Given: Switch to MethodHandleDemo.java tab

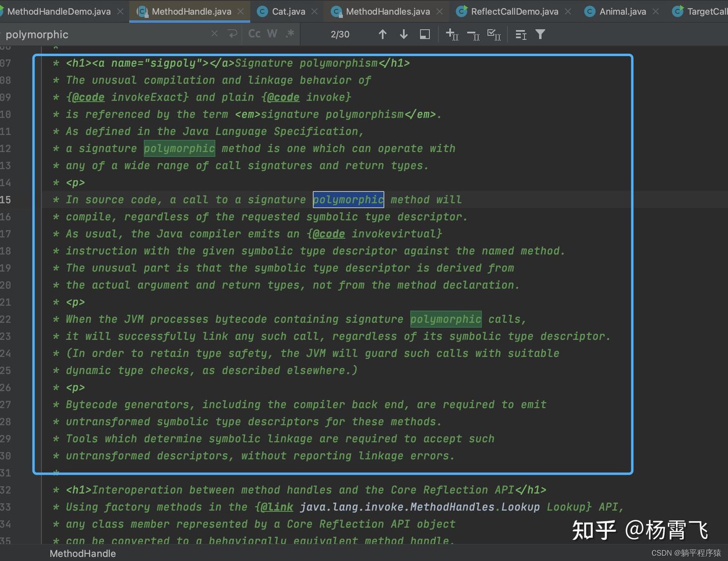Looking at the screenshot, I should tap(59, 11).
